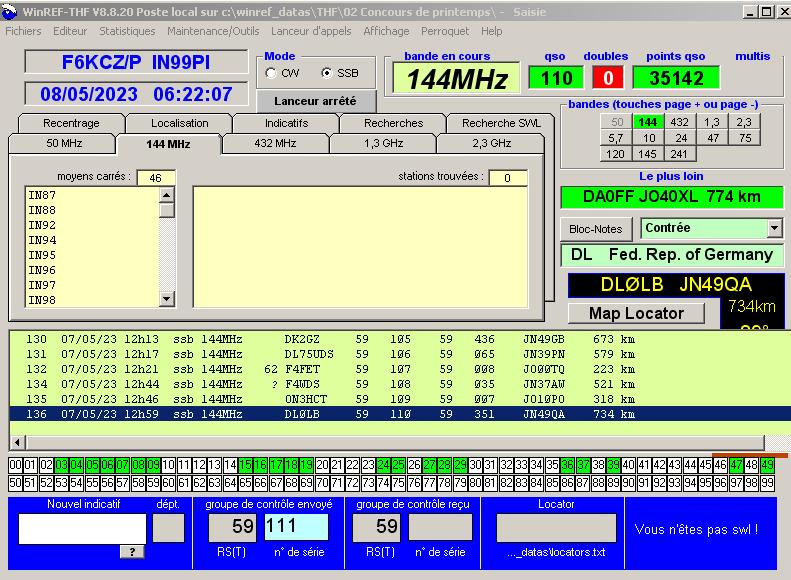Click the log horizontal scrollbar left arrow
This screenshot has height=580, width=791.
(x=18, y=443)
